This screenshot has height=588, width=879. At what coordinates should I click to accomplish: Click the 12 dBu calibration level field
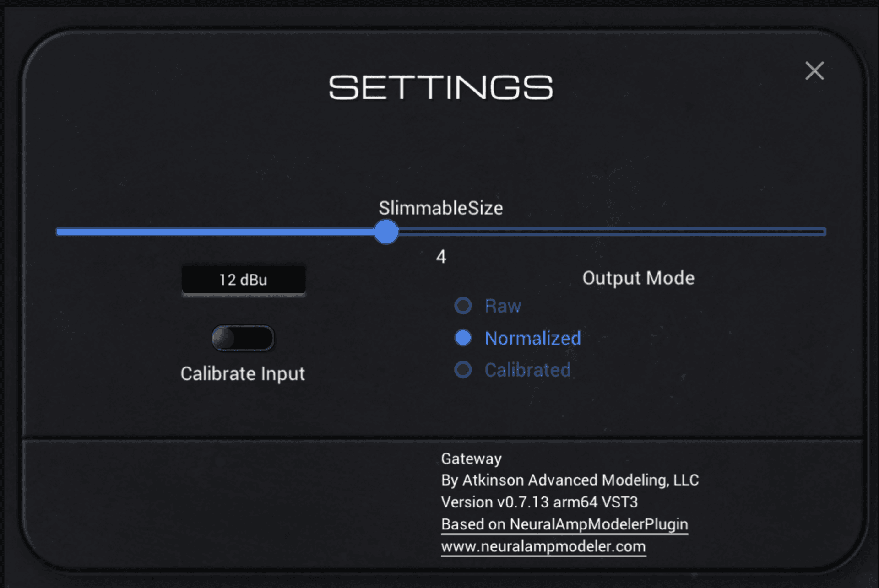click(243, 280)
